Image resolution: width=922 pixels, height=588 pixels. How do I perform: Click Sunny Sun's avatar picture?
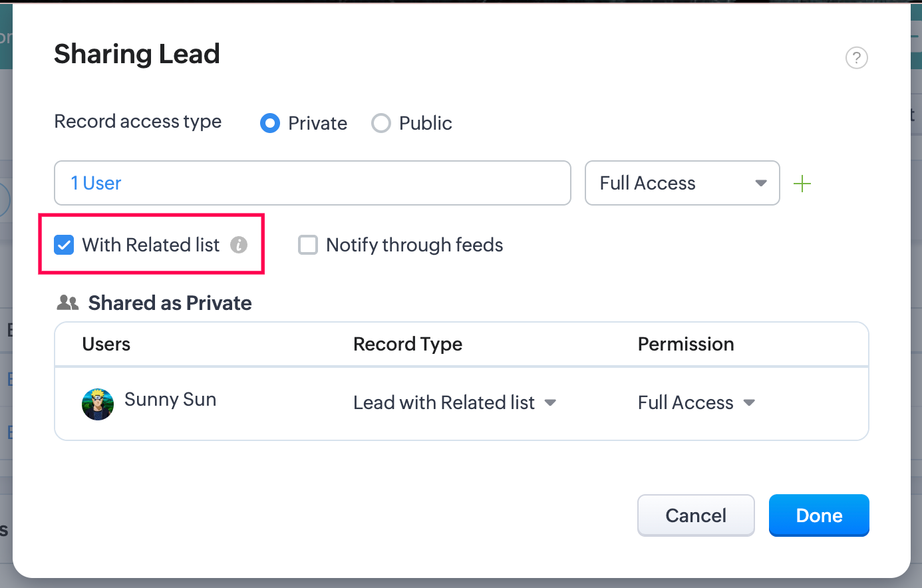click(x=98, y=404)
